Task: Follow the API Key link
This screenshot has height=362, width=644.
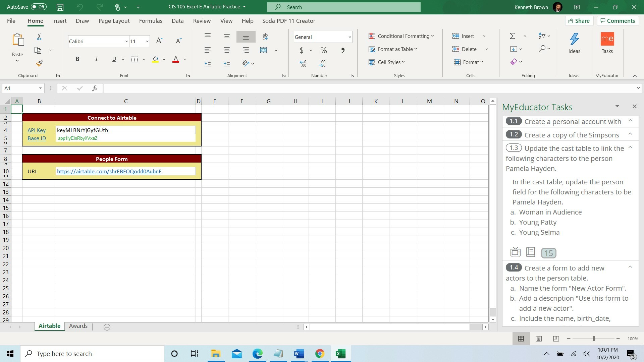Action: coord(37,130)
